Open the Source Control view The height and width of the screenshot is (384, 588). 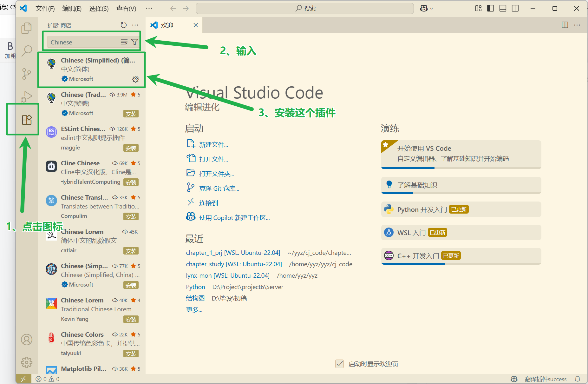27,74
